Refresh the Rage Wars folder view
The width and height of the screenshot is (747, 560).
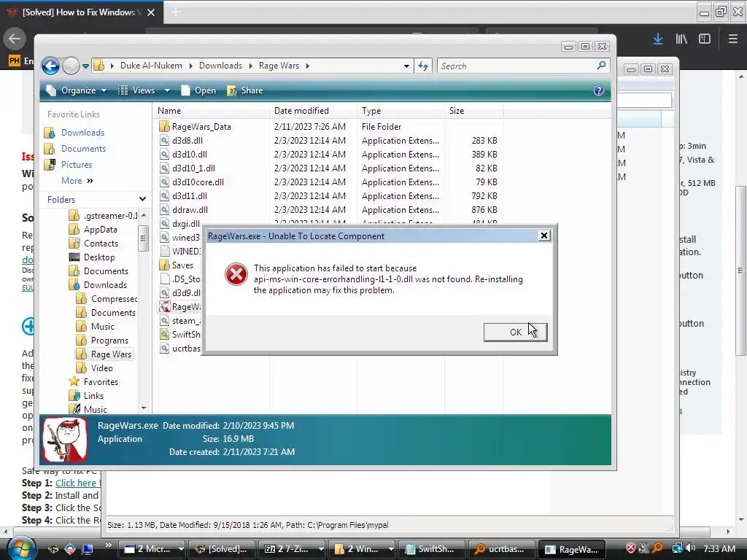423,66
